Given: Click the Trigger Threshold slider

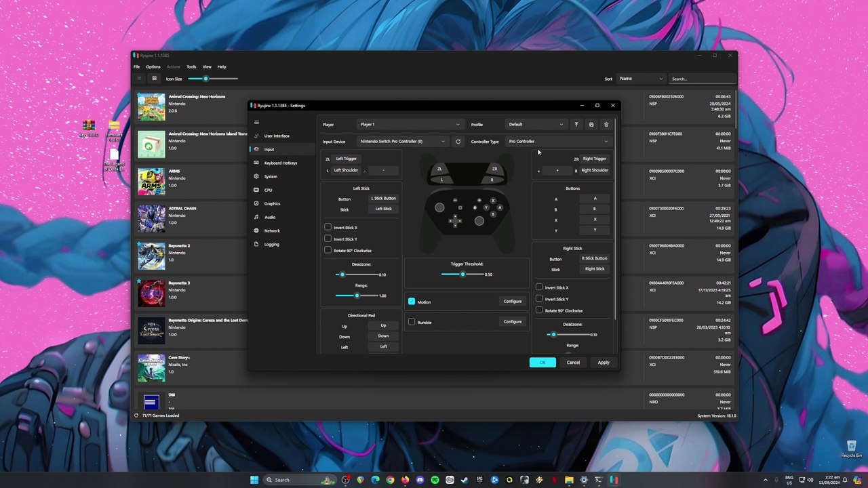Looking at the screenshot, I should 462,274.
